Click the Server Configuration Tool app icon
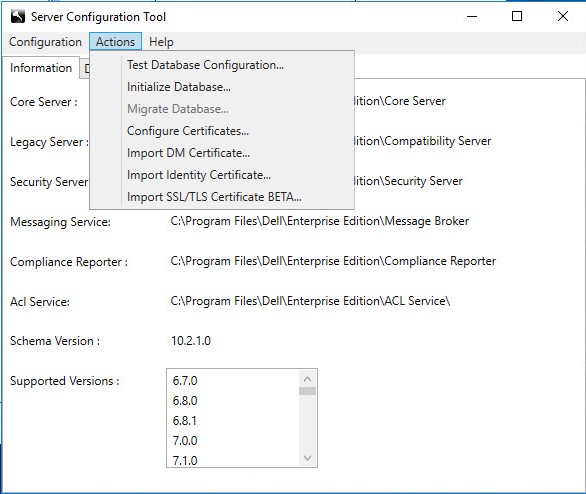Image resolution: width=586 pixels, height=494 pixels. click(x=18, y=16)
